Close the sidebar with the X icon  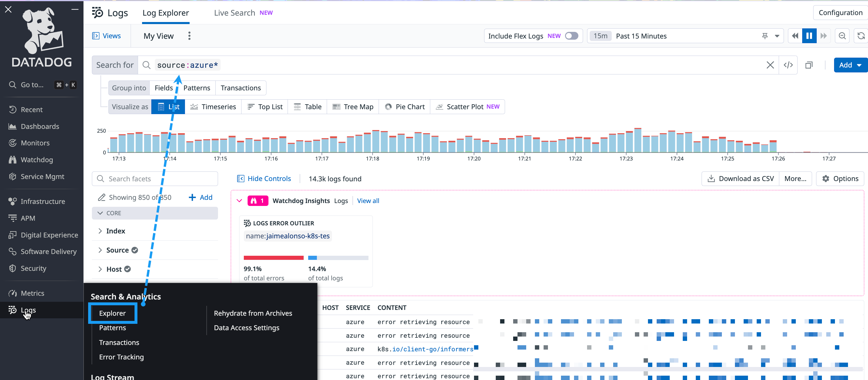pyautogui.click(x=8, y=10)
